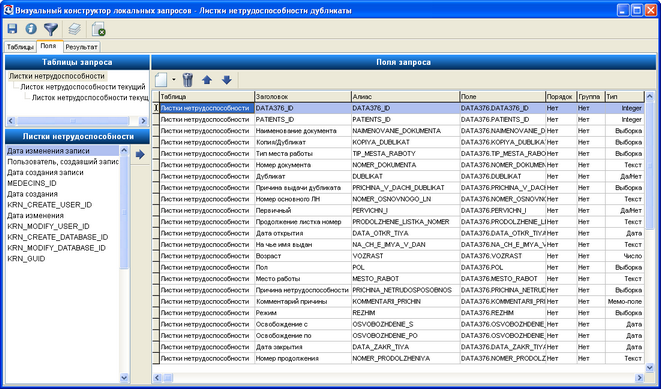Select the PATIENTS_ID alias cell

point(405,120)
